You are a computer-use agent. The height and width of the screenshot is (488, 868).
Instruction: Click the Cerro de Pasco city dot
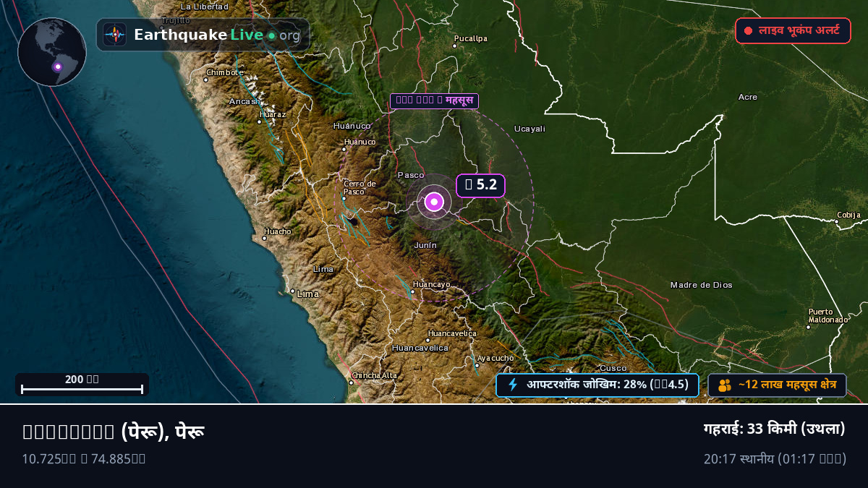click(344, 197)
